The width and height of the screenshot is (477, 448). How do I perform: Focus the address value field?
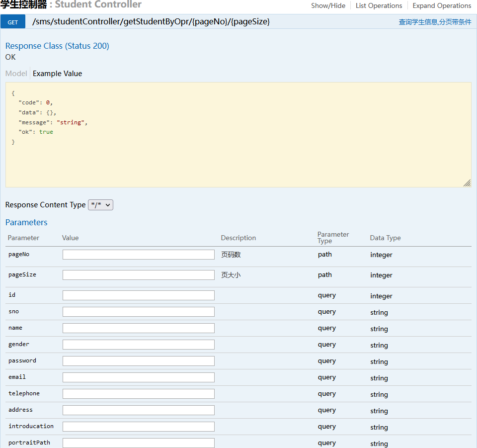click(139, 410)
